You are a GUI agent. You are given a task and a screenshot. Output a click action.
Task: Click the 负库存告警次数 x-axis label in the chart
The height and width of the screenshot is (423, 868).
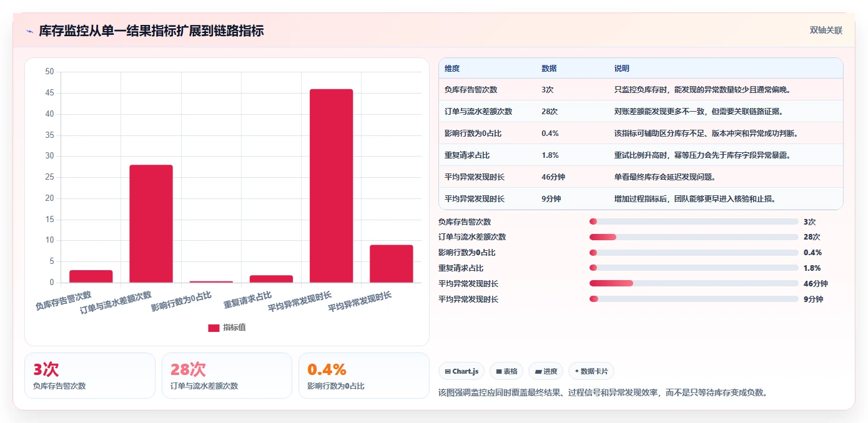tap(63, 300)
